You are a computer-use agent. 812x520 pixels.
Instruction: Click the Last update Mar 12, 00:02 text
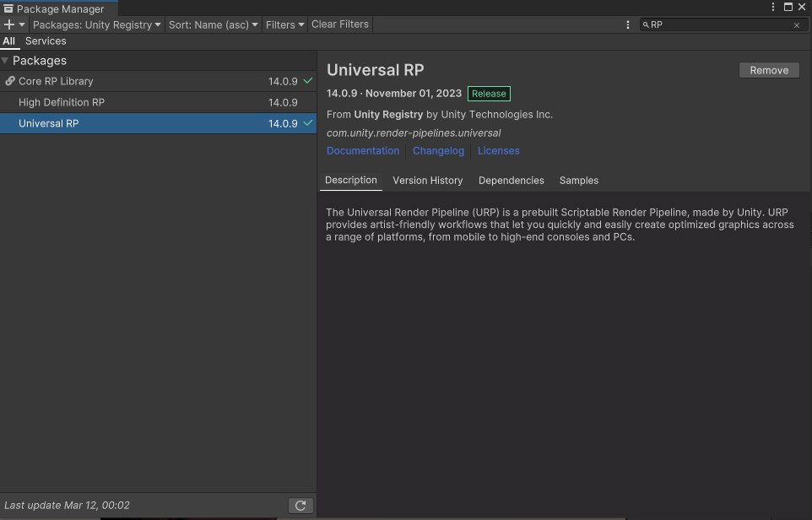click(67, 505)
